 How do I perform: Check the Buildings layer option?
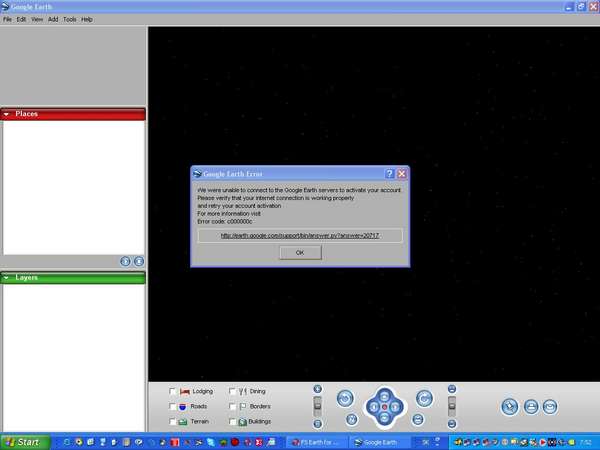[x=233, y=422]
